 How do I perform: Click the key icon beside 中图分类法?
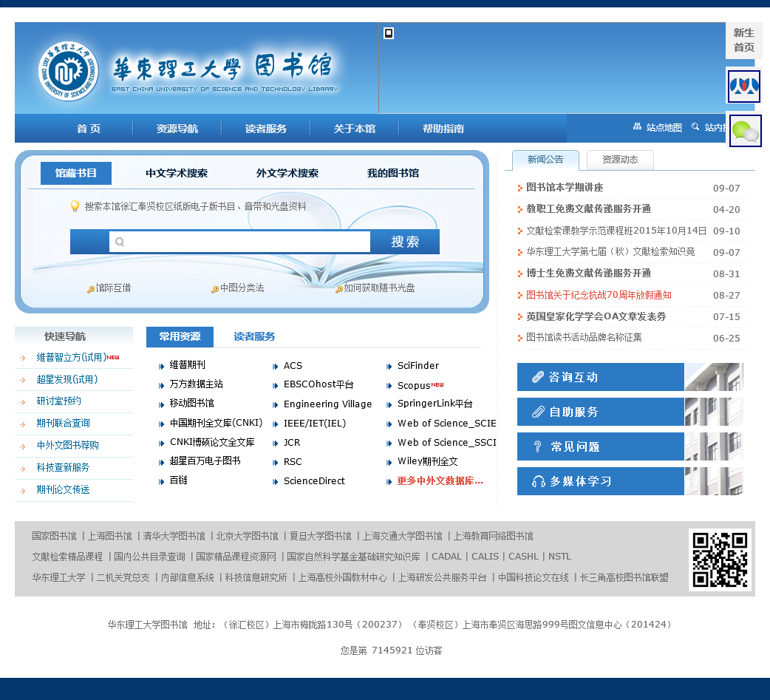215,289
